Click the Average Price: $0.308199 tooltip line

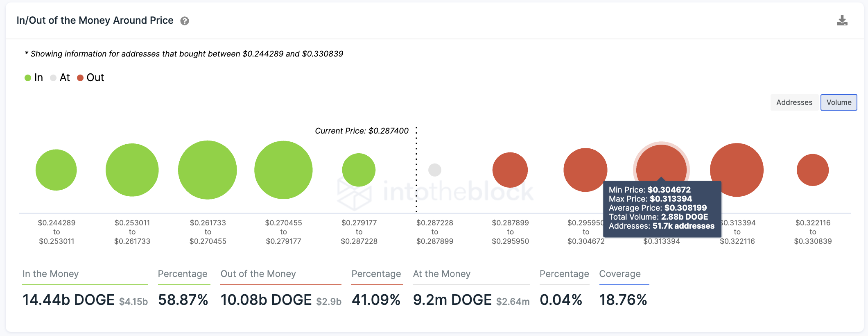(658, 208)
